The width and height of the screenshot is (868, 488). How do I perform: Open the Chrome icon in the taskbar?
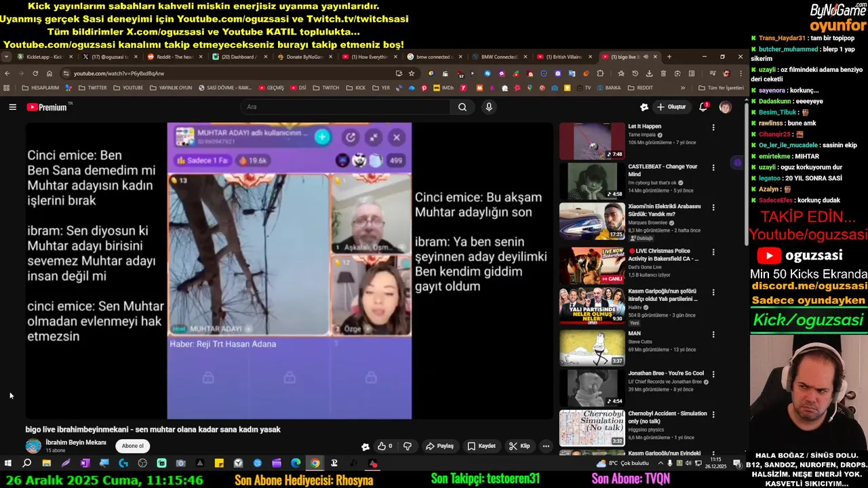pos(315,464)
